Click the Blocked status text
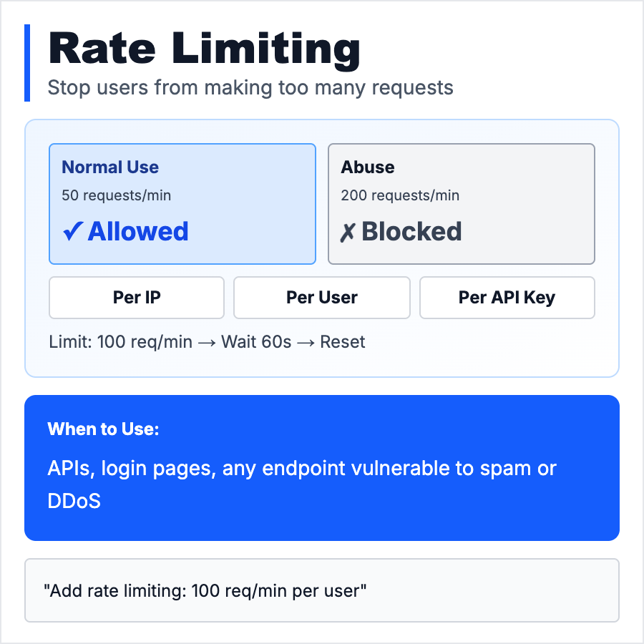The height and width of the screenshot is (644, 644). pyautogui.click(x=411, y=232)
